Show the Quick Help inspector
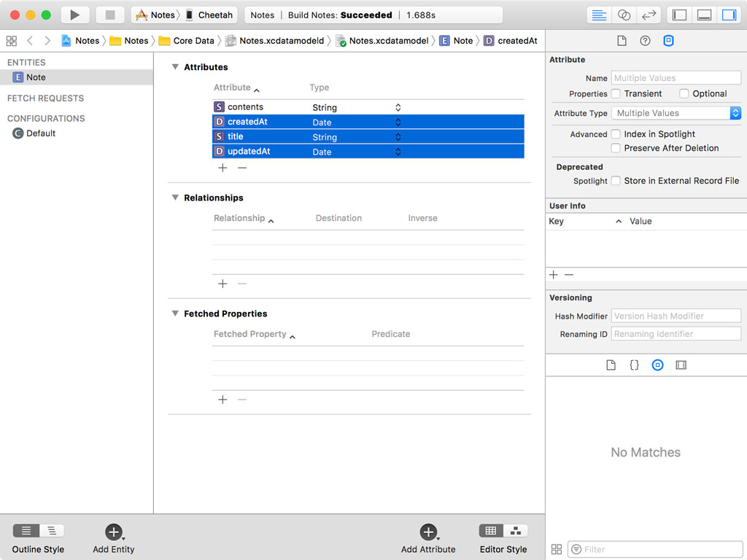This screenshot has width=747, height=560. [645, 41]
